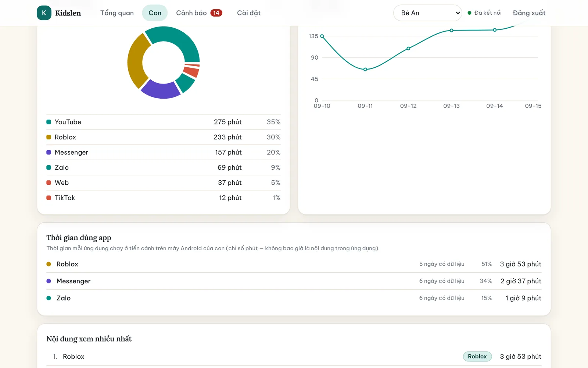The height and width of the screenshot is (368, 588).
Task: Click the Roblox legend color dot
Action: pos(49,137)
